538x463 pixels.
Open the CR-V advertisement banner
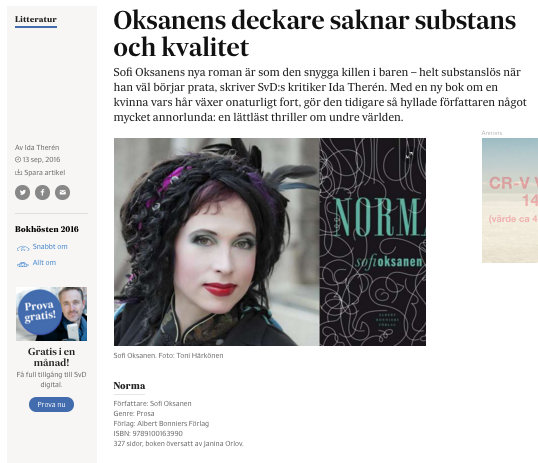[x=510, y=200]
